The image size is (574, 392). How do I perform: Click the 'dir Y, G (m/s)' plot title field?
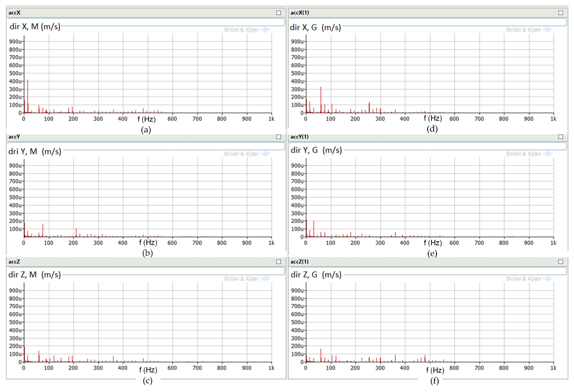[316, 150]
